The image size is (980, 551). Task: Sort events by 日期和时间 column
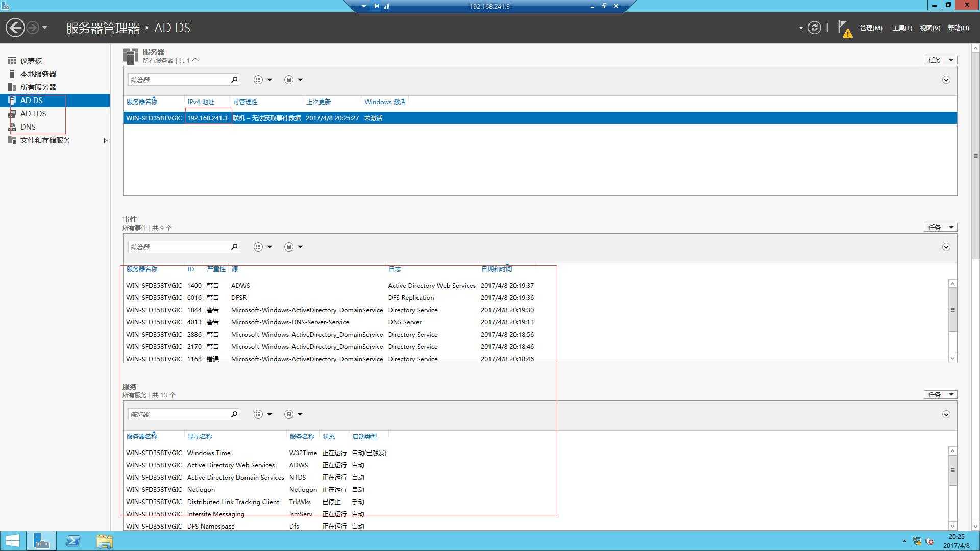tap(496, 269)
